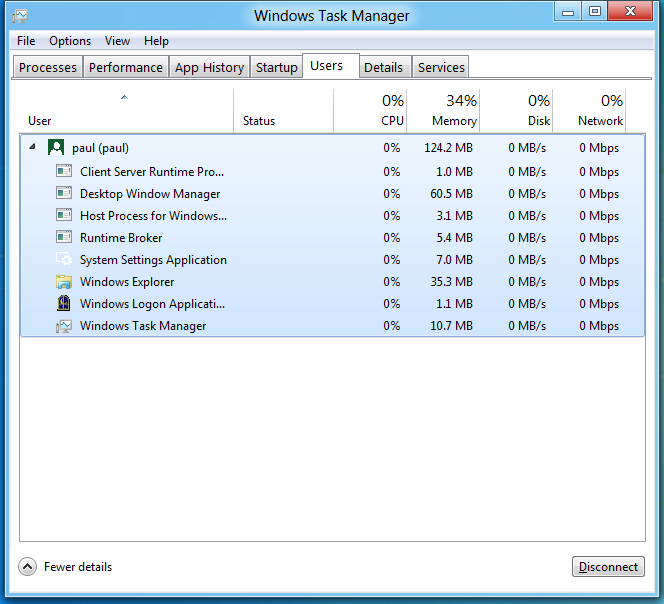Click the 3.1 MB memory value

(454, 215)
